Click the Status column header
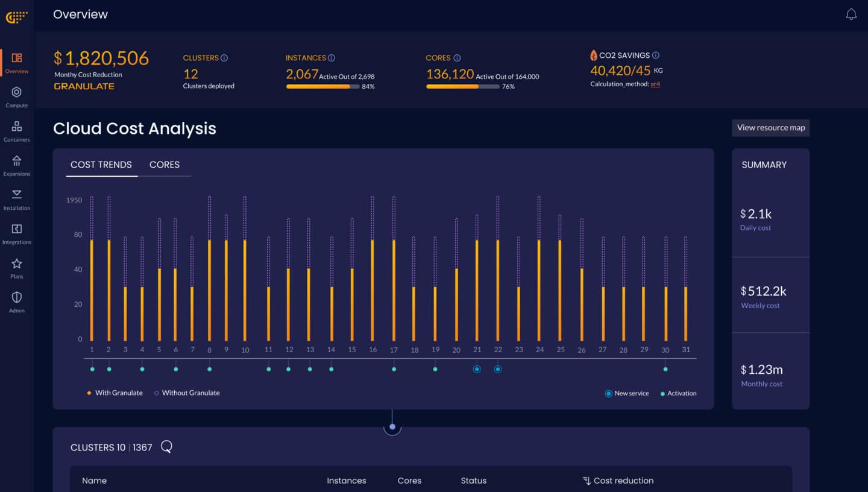 473,481
